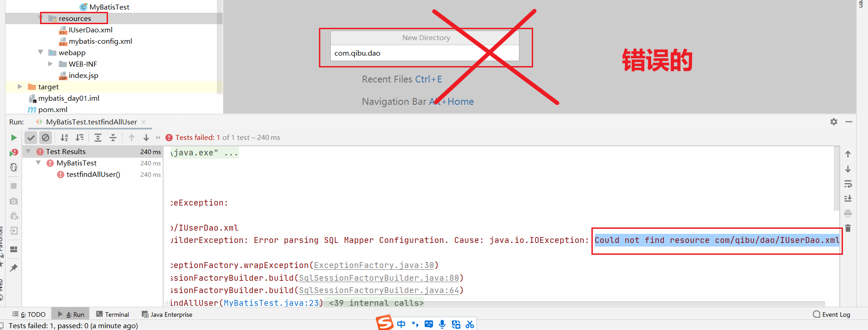Image resolution: width=868 pixels, height=330 pixels.
Task: Toggle the Show Ignored tests button
Action: pyautogui.click(x=46, y=138)
